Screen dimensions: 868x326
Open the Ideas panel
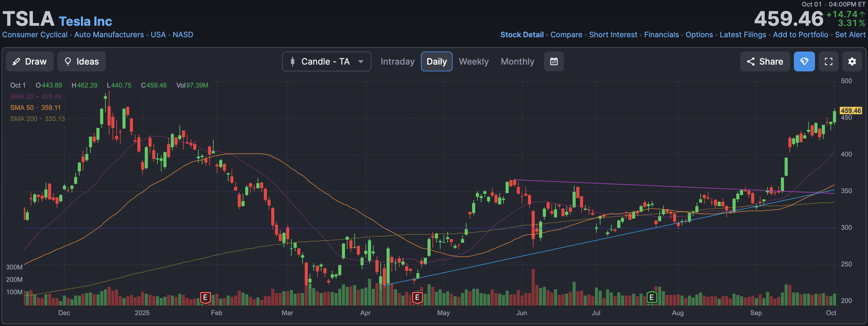coord(81,61)
